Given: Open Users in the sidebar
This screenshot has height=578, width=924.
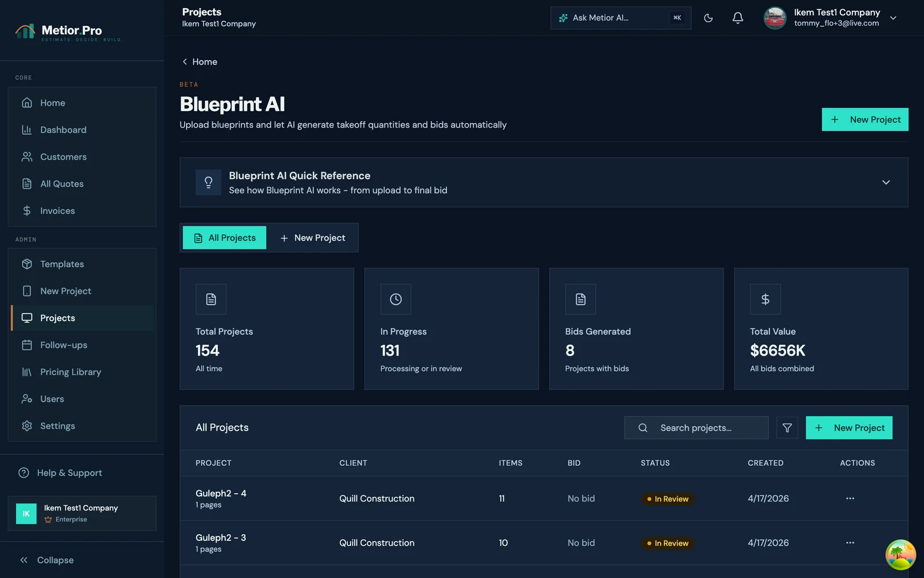Looking at the screenshot, I should [82, 399].
